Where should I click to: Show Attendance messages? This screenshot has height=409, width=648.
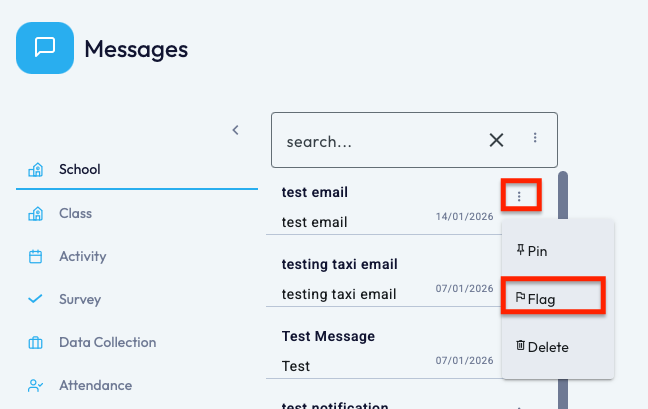coord(95,385)
